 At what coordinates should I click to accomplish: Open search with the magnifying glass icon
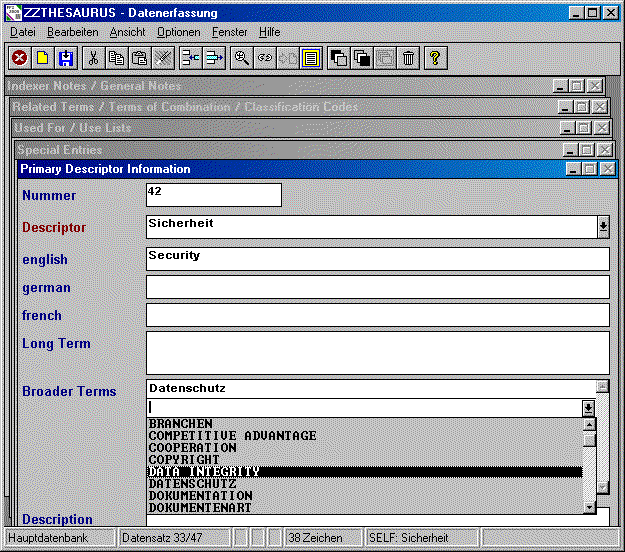[x=241, y=58]
